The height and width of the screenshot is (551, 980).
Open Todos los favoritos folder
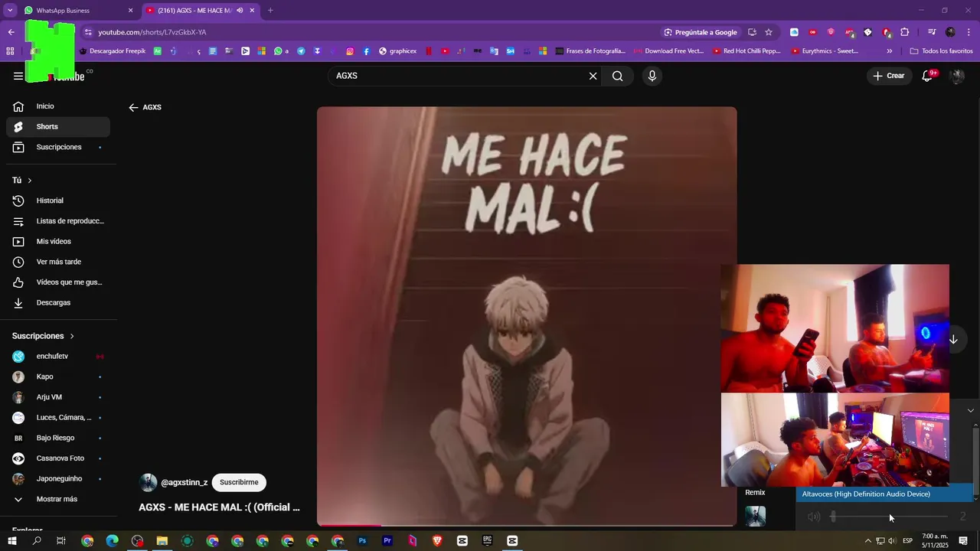click(942, 51)
